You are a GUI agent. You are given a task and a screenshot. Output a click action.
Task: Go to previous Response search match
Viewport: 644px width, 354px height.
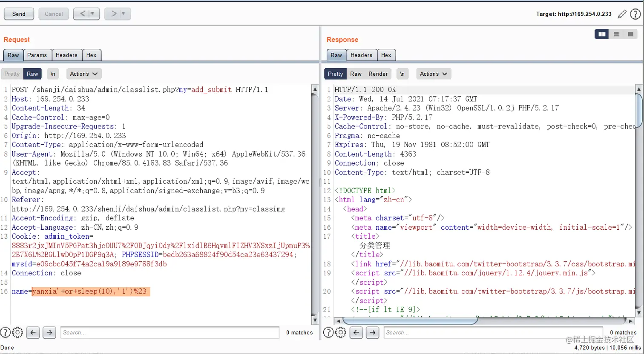pyautogui.click(x=356, y=332)
